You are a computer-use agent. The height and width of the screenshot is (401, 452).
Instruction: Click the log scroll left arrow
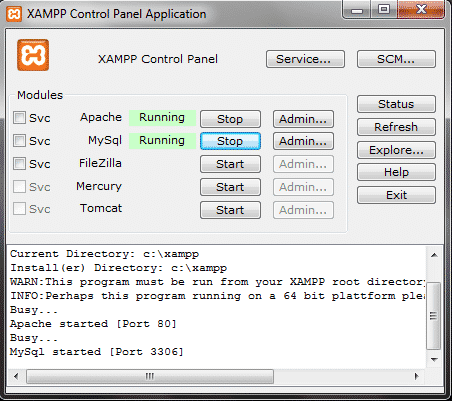[x=16, y=377]
